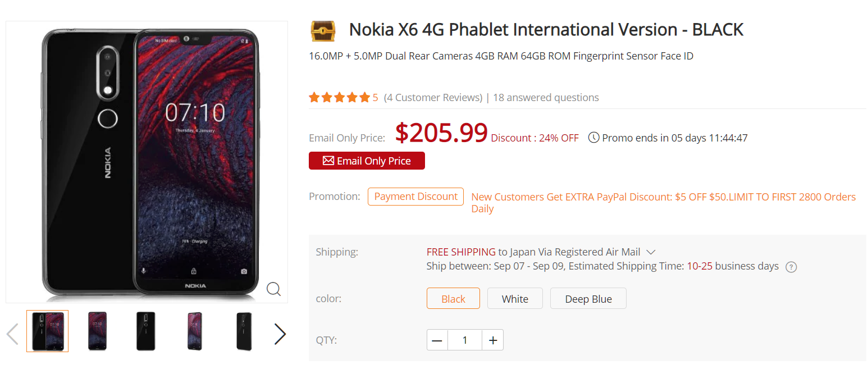Click the Payment Discount promotion tag
This screenshot has height=369, width=868.
click(415, 197)
